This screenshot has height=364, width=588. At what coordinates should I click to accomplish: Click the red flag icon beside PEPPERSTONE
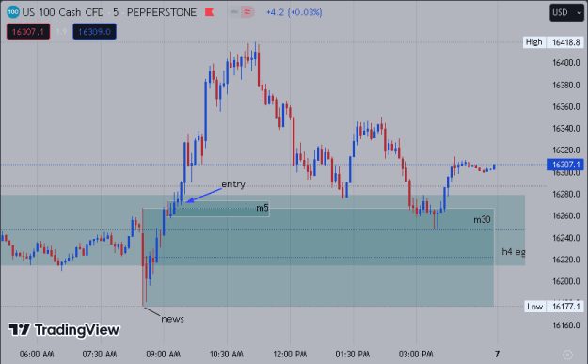pyautogui.click(x=209, y=12)
